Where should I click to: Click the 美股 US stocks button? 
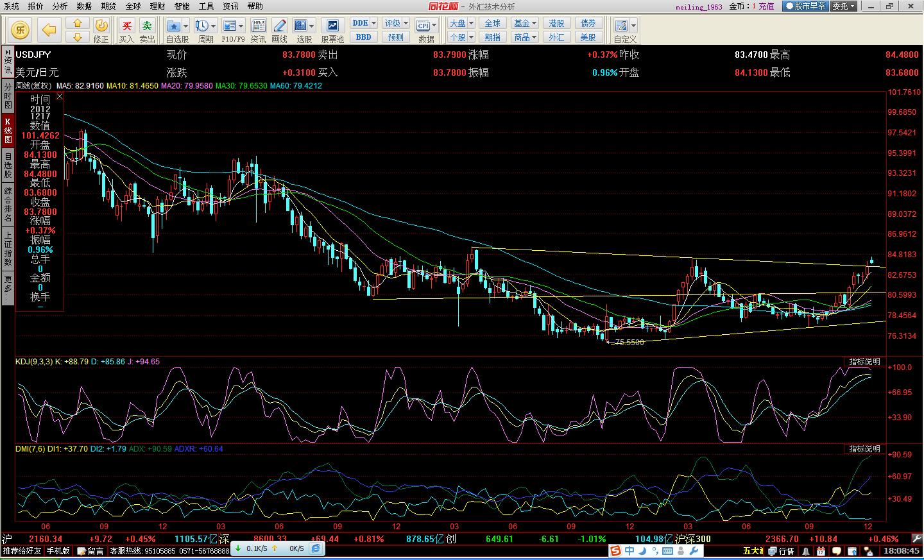tap(589, 37)
